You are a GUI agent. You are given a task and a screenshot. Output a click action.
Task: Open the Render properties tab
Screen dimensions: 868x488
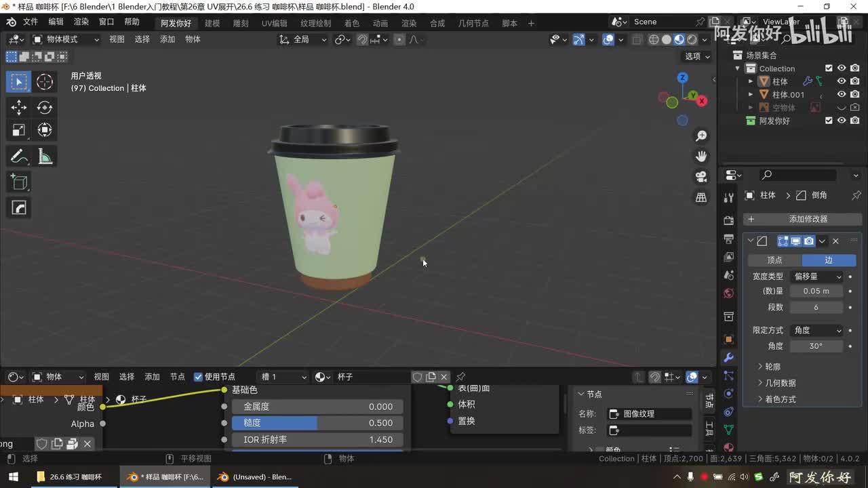(729, 220)
